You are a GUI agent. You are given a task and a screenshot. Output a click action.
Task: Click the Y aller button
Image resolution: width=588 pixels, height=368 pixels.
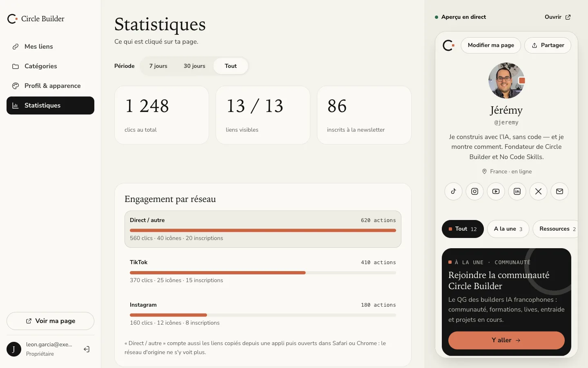pos(506,340)
